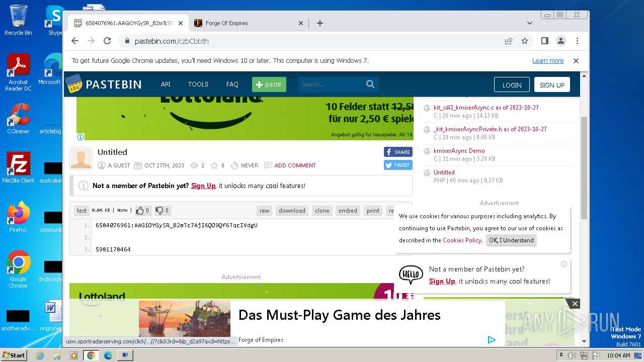Screen dimensions: 644x362
Task: Click the address bar URL
Action: pyautogui.click(x=172, y=41)
